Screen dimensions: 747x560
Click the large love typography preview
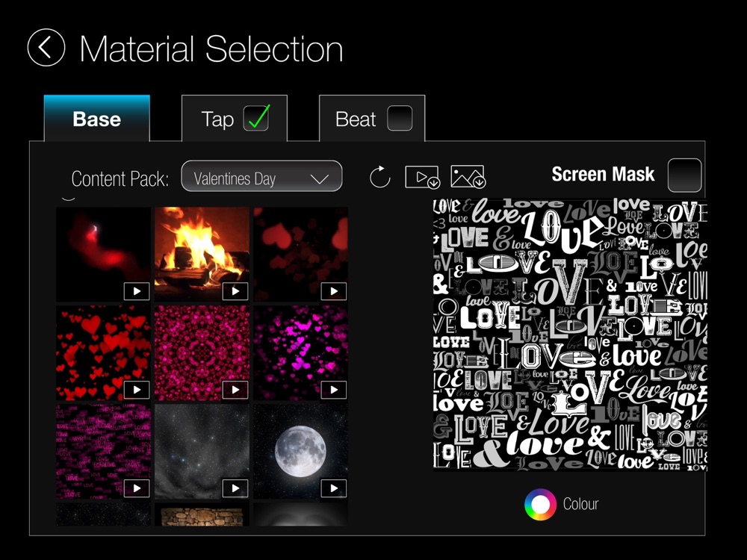click(570, 335)
